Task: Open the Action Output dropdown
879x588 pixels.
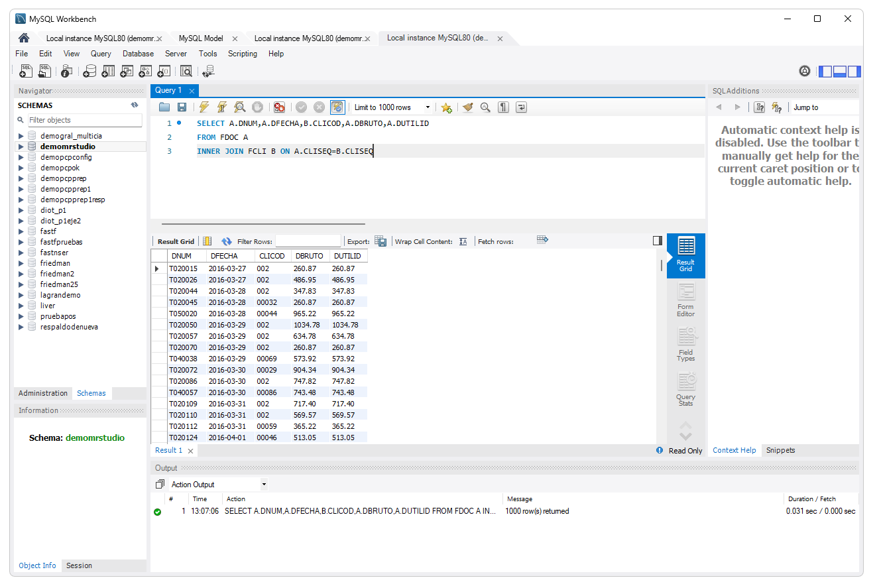Action: (218, 485)
